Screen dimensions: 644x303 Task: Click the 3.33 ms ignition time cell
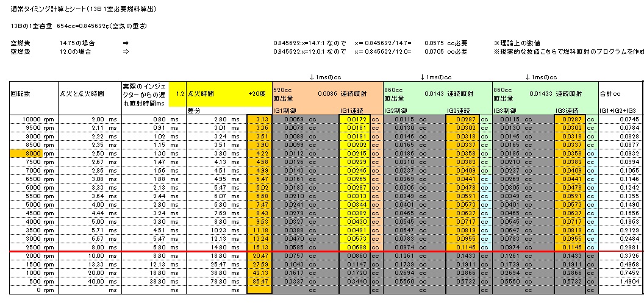point(90,188)
